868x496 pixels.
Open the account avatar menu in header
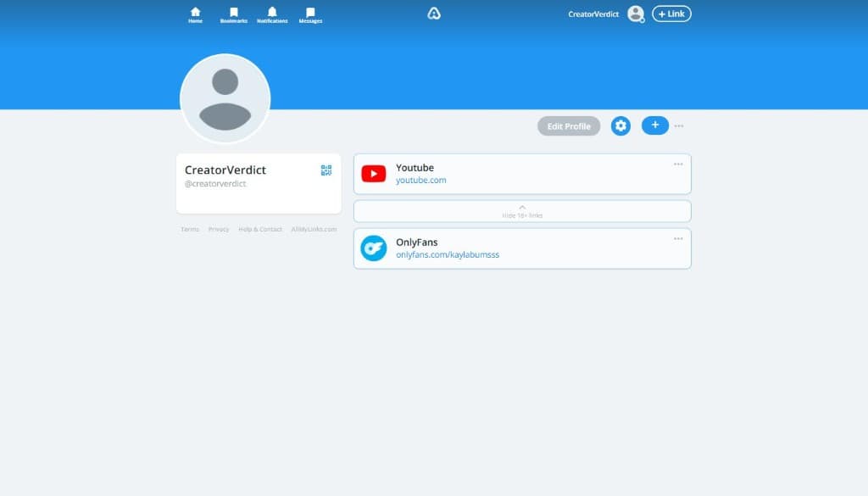point(636,14)
